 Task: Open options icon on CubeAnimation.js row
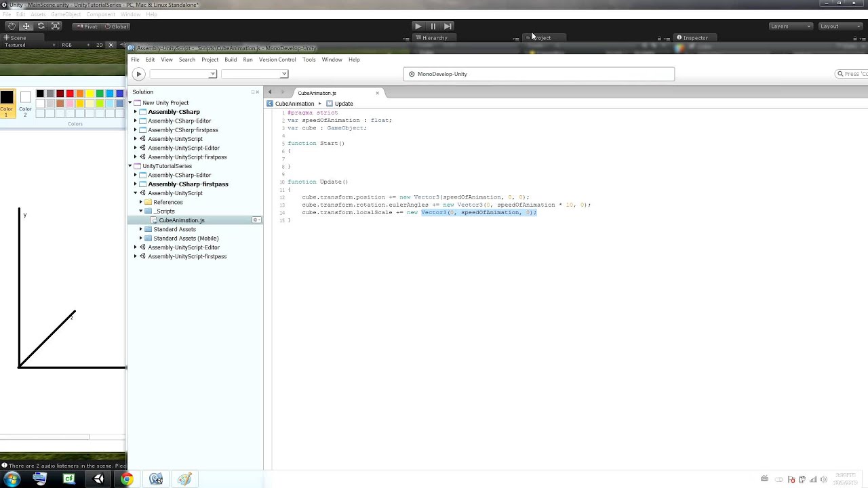pos(256,220)
